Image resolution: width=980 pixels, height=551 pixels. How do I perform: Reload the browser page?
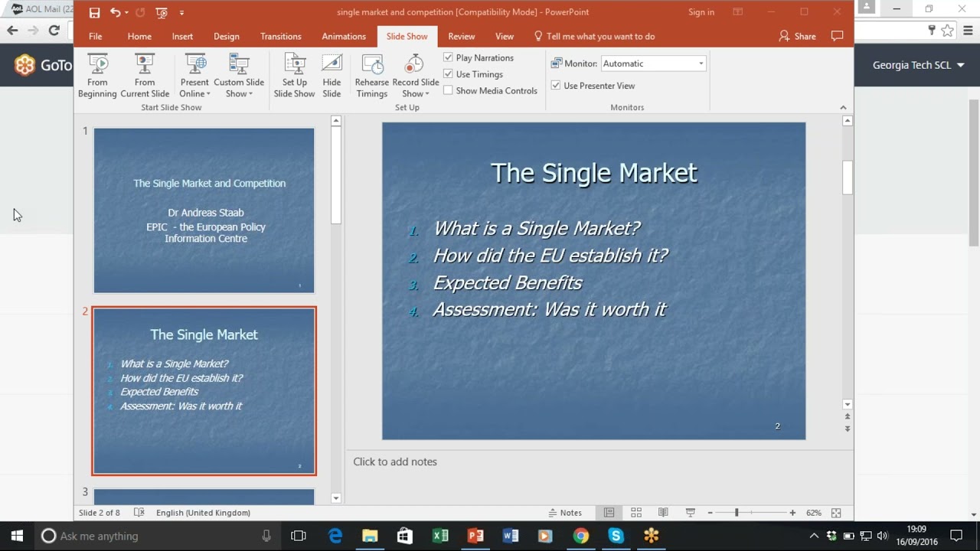[54, 30]
